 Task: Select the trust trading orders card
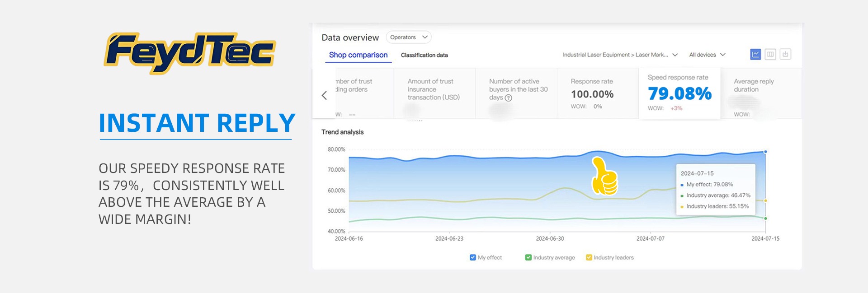(364, 93)
